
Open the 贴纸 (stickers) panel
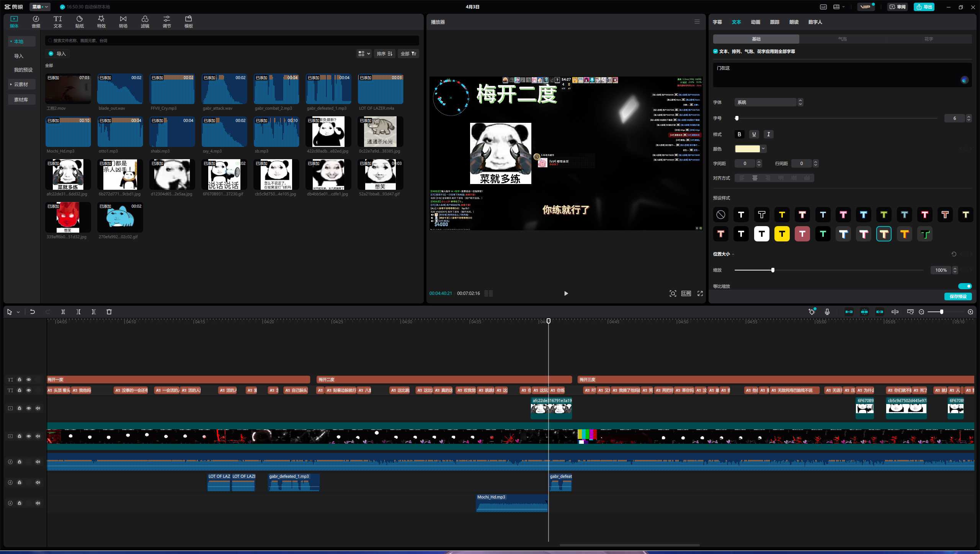coord(79,22)
